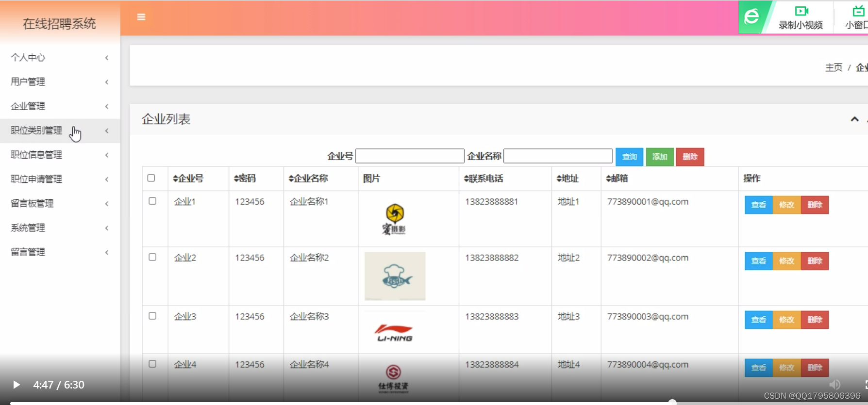The height and width of the screenshot is (405, 868).
Task: Expand the 留言管理 chevron
Action: point(107,252)
